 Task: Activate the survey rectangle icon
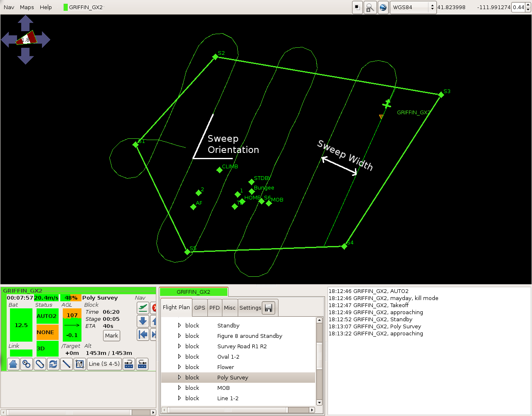point(80,364)
